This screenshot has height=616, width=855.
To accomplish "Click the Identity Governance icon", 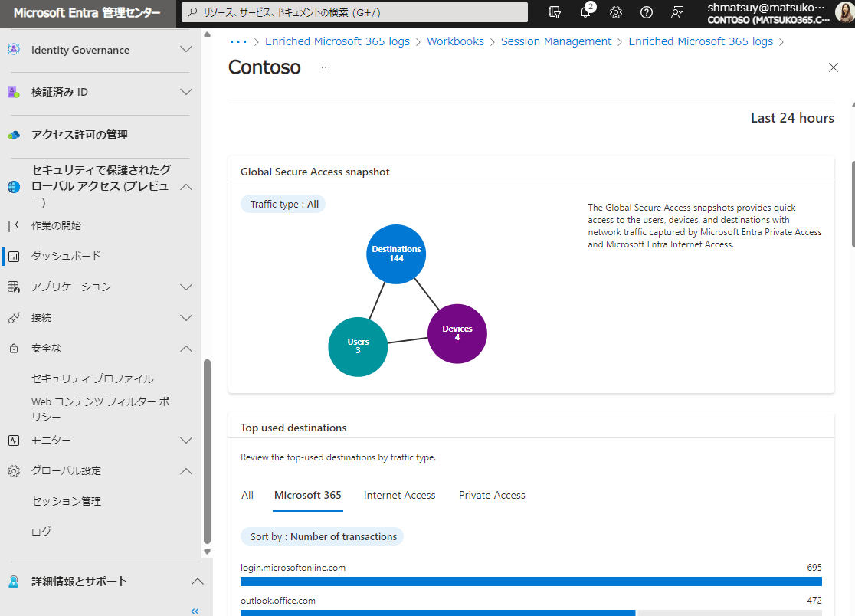I will tap(15, 50).
